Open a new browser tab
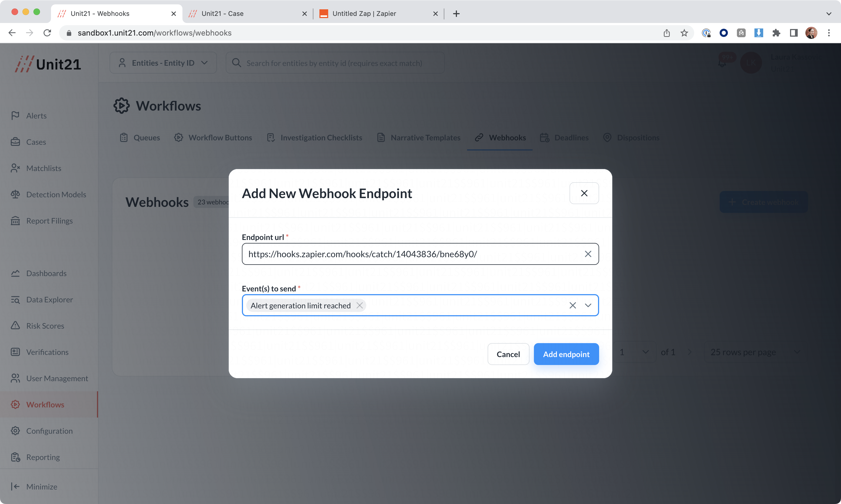The width and height of the screenshot is (841, 504). (456, 14)
